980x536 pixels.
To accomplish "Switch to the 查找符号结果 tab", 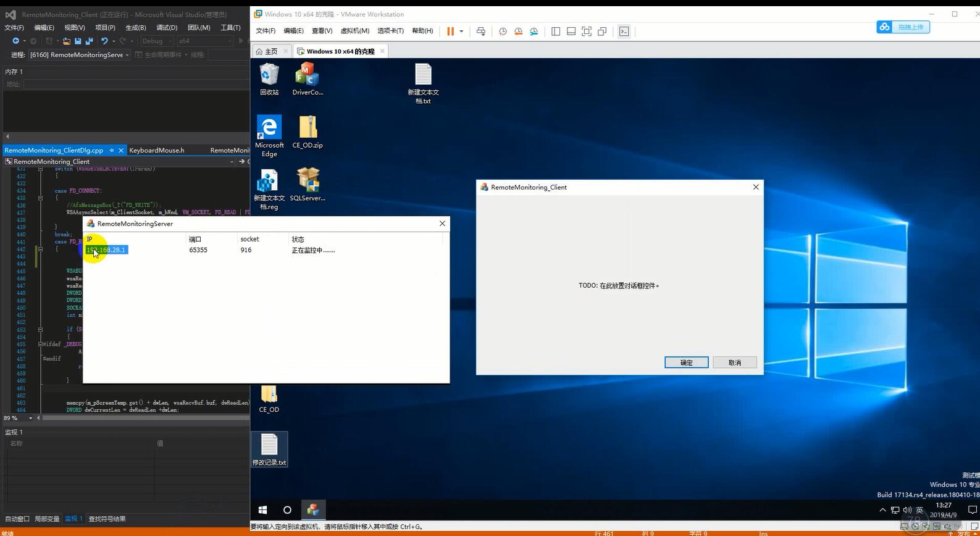I will (107, 519).
